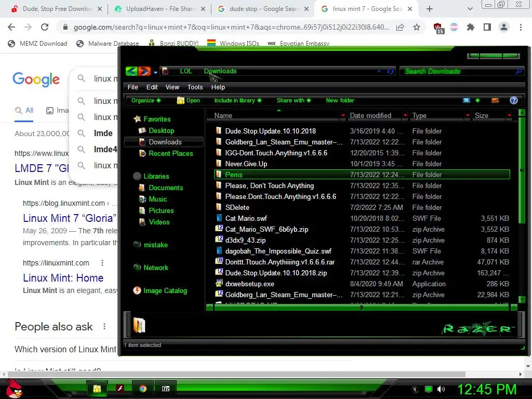532x399 pixels.
Task: Click the blue help question mark icon
Action: coord(514,100)
